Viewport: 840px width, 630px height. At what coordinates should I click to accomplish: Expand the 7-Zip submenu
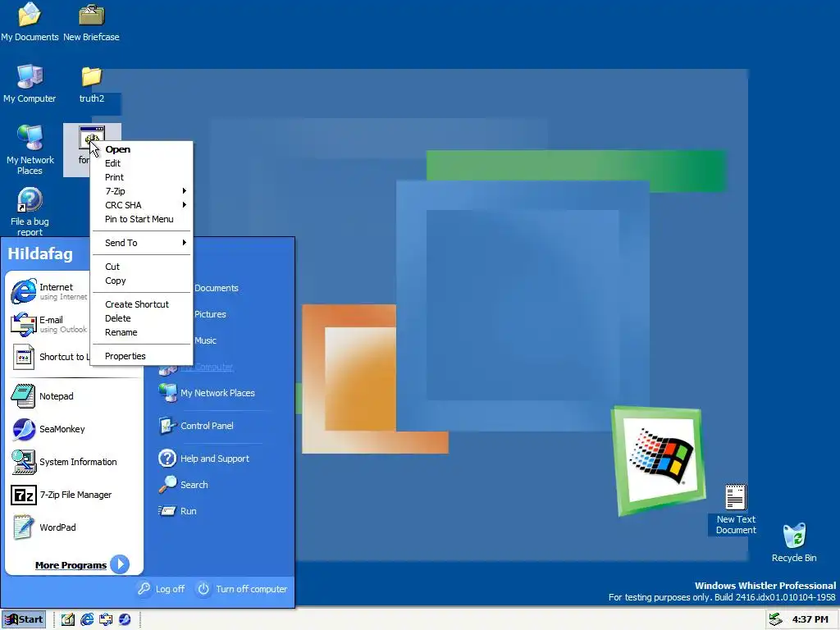142,191
